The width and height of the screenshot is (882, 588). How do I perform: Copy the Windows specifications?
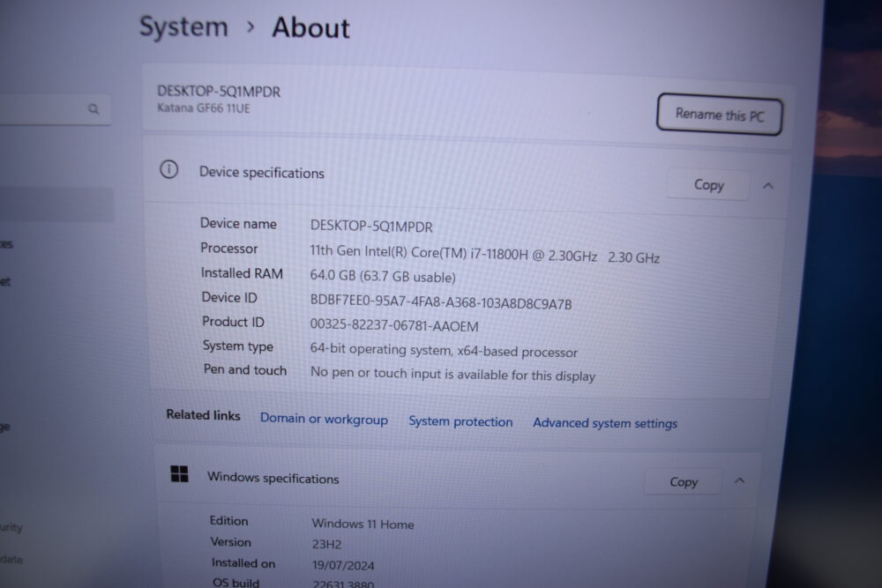click(x=684, y=481)
